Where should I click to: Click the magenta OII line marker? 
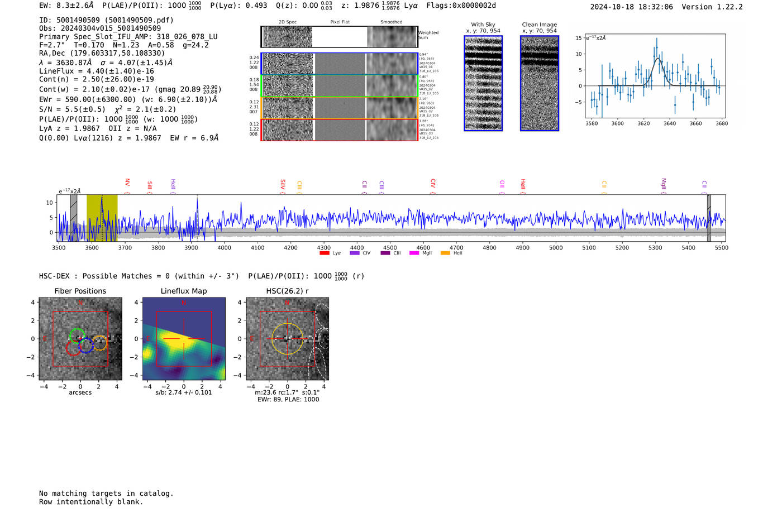[502, 185]
